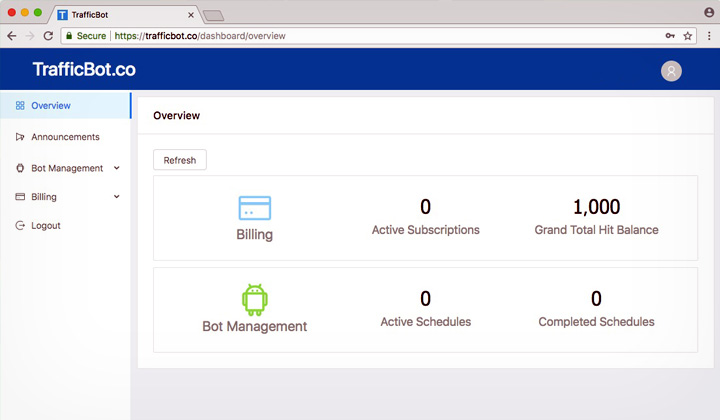Viewport: 720px width, 420px height.
Task: Click the Bot Management card title
Action: (x=254, y=326)
